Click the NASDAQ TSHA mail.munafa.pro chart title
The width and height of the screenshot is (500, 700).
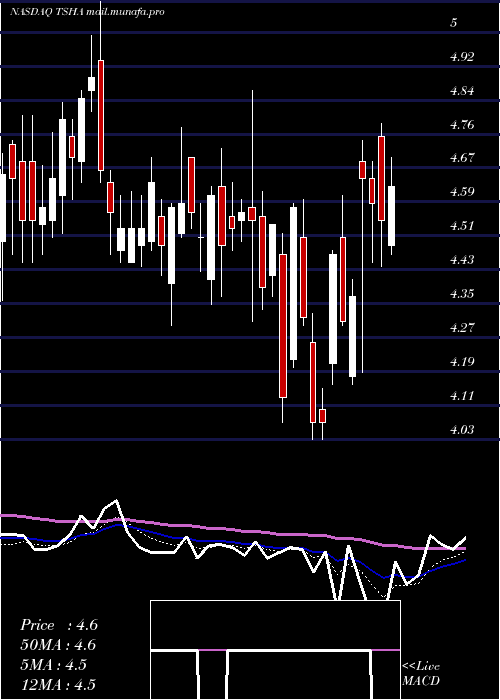pos(87,11)
